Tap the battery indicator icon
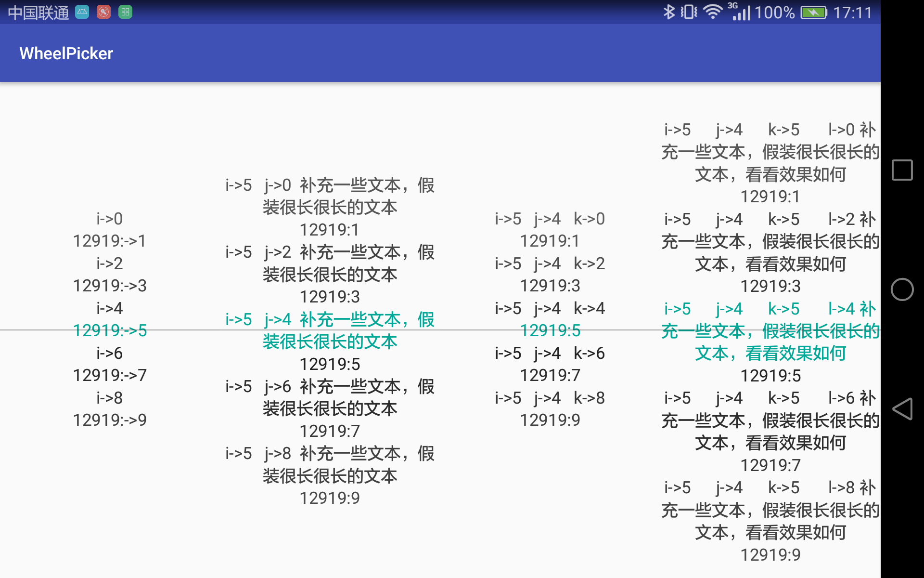 coord(814,12)
